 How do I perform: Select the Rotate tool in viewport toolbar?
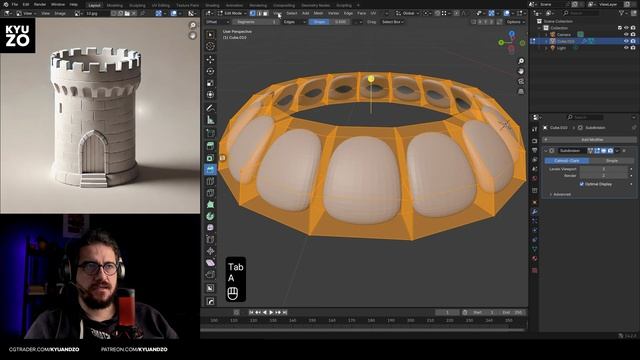(x=210, y=71)
